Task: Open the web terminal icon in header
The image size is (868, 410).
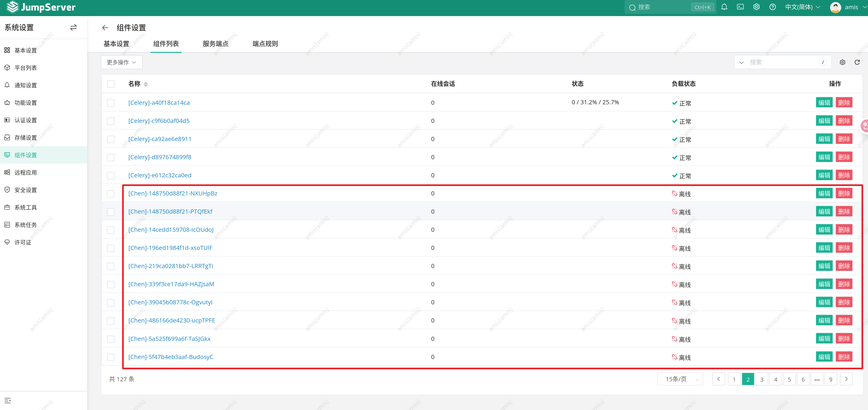Action: point(740,7)
